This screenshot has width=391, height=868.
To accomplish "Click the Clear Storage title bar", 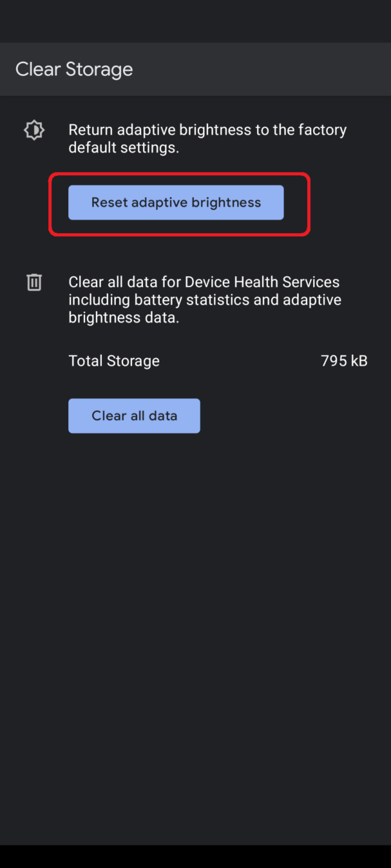I will (x=195, y=69).
